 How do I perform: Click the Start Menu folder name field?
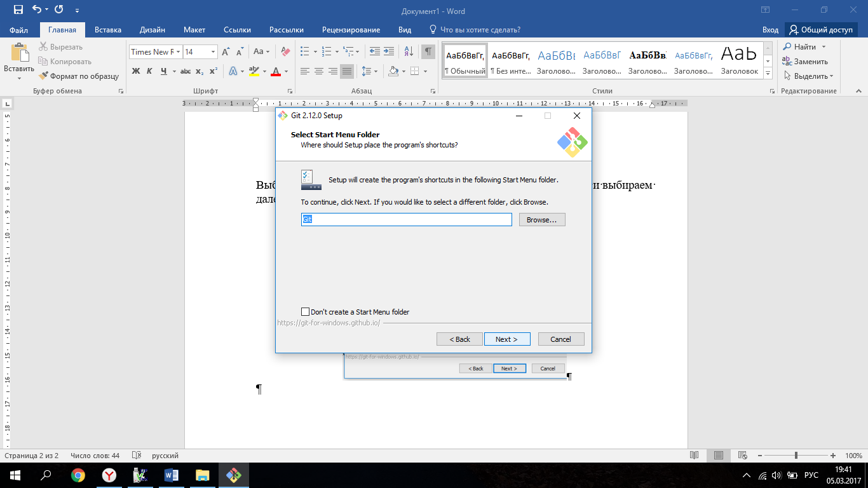pyautogui.click(x=406, y=219)
